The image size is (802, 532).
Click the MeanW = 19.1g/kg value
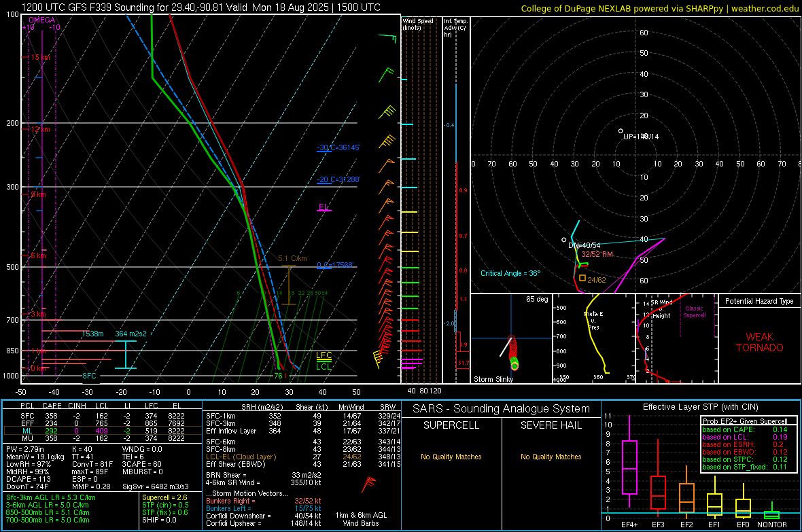pos(35,457)
